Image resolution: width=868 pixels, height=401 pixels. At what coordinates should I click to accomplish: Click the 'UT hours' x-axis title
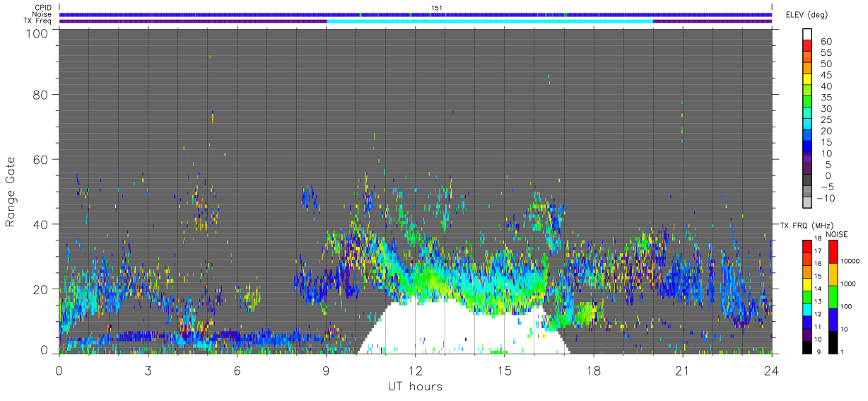[414, 387]
